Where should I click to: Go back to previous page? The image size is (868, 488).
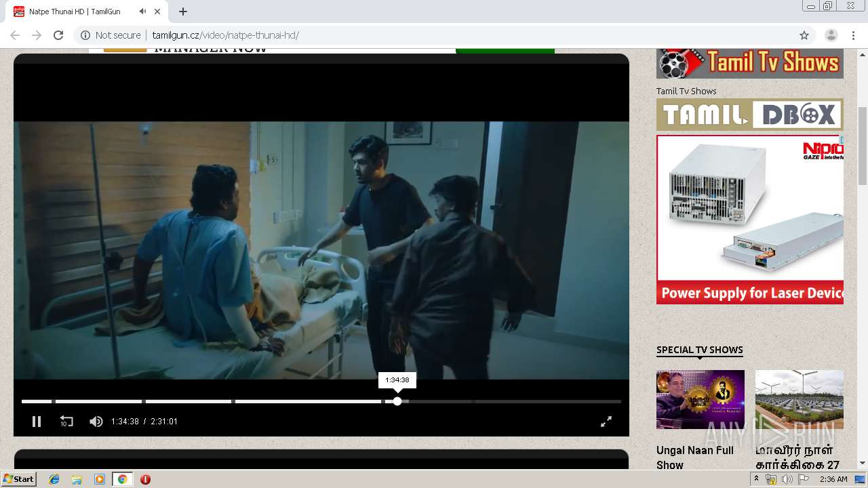click(15, 35)
